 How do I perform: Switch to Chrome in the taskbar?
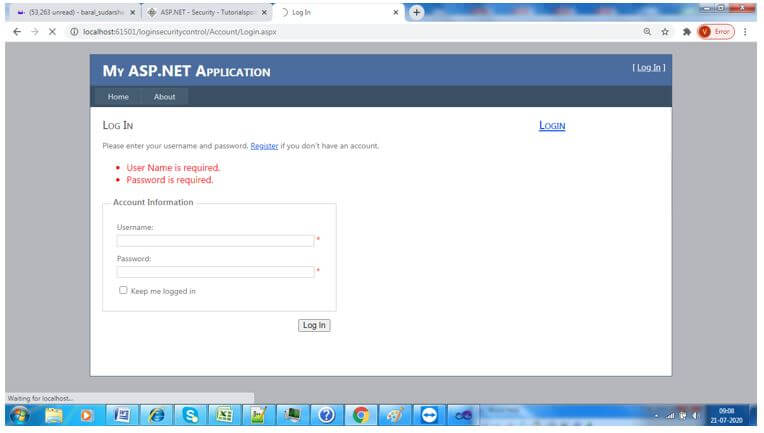361,415
